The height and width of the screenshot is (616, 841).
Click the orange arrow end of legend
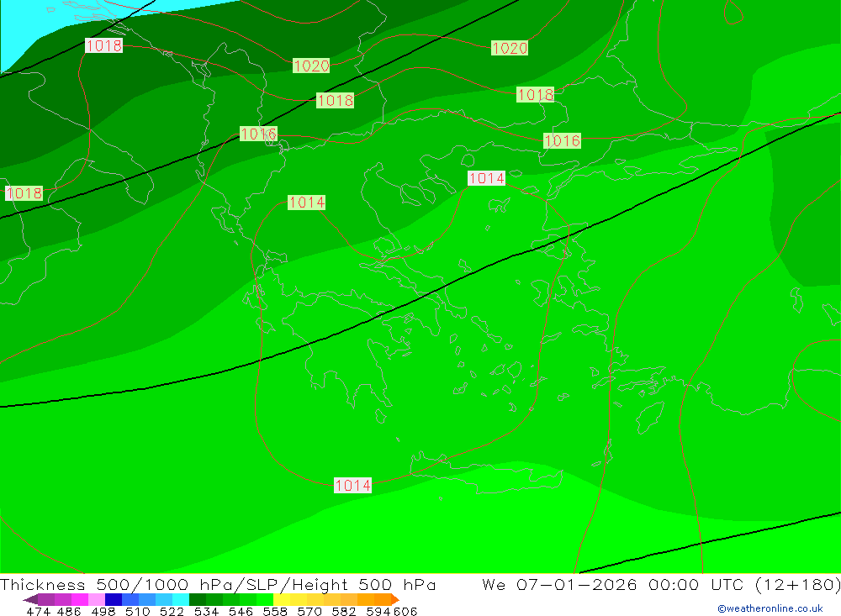[x=394, y=599]
